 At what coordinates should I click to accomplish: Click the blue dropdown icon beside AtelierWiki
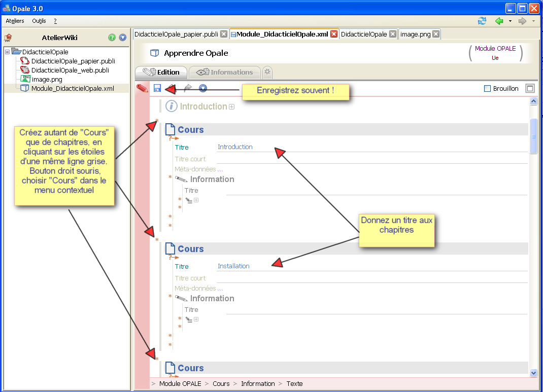point(123,38)
